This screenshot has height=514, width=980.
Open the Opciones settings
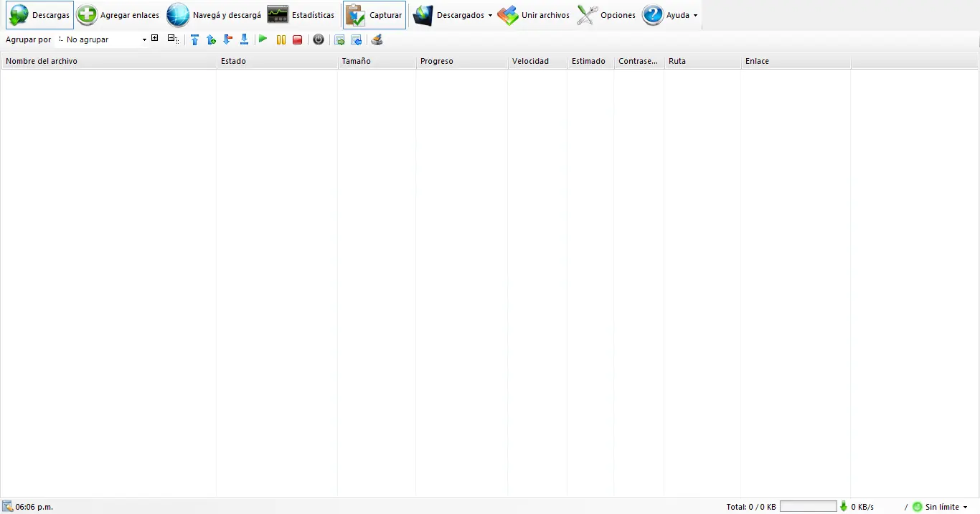tap(606, 15)
